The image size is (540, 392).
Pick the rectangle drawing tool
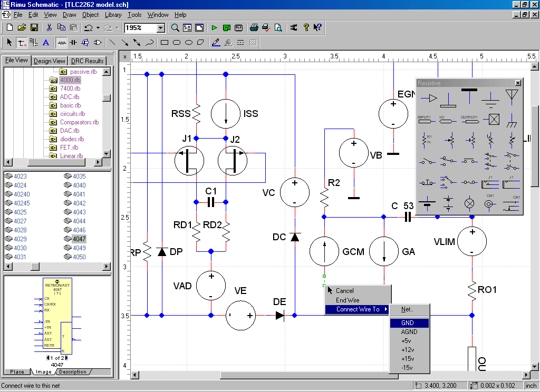[x=163, y=42]
